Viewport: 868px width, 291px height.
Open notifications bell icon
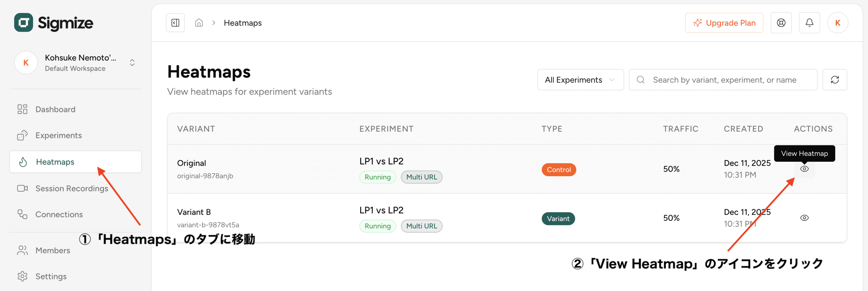pos(809,23)
